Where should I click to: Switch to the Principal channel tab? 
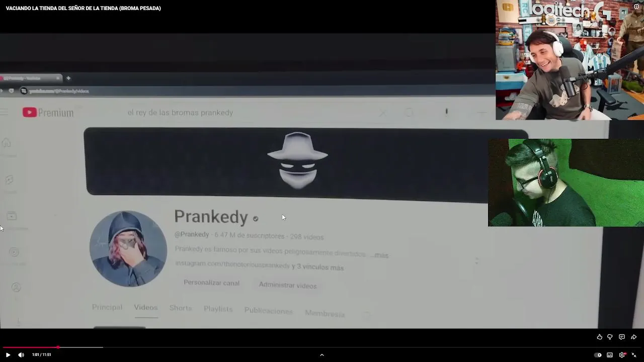click(x=107, y=307)
